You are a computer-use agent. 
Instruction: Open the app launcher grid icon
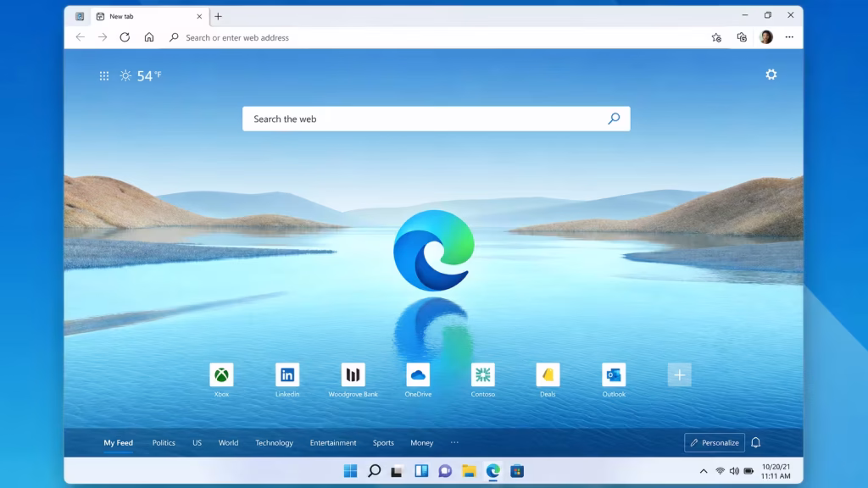coord(104,75)
